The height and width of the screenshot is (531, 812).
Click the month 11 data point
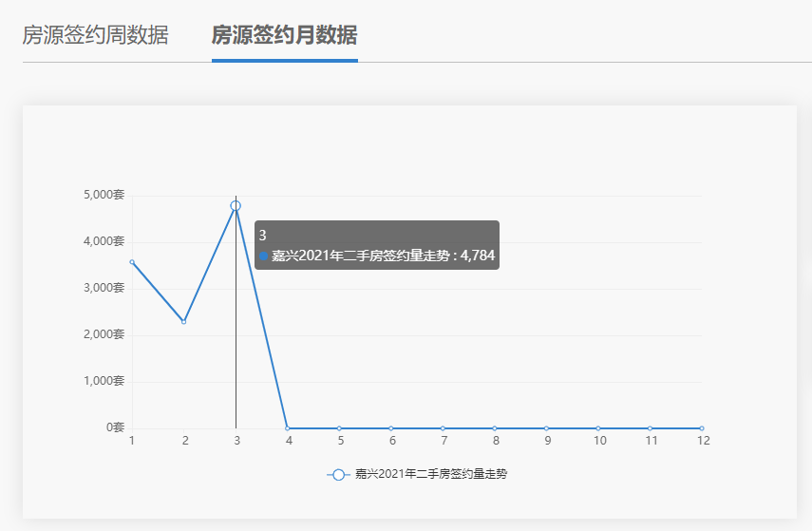click(x=650, y=428)
